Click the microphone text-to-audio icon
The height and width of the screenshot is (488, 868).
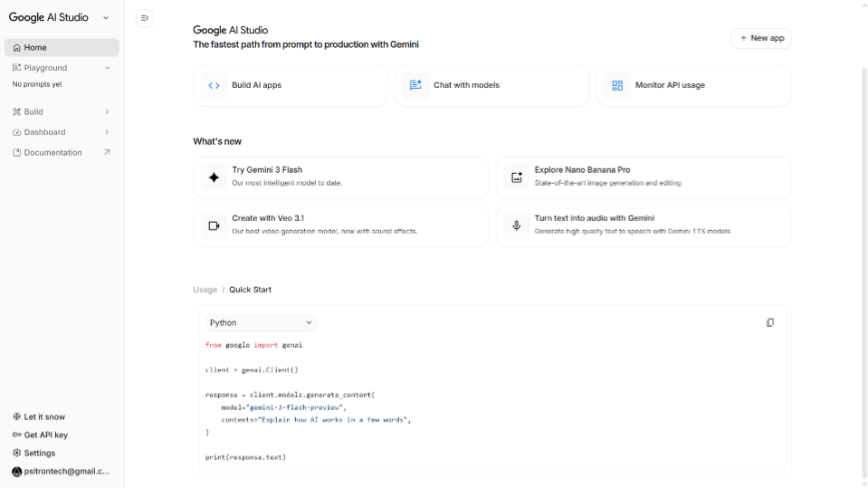517,225
